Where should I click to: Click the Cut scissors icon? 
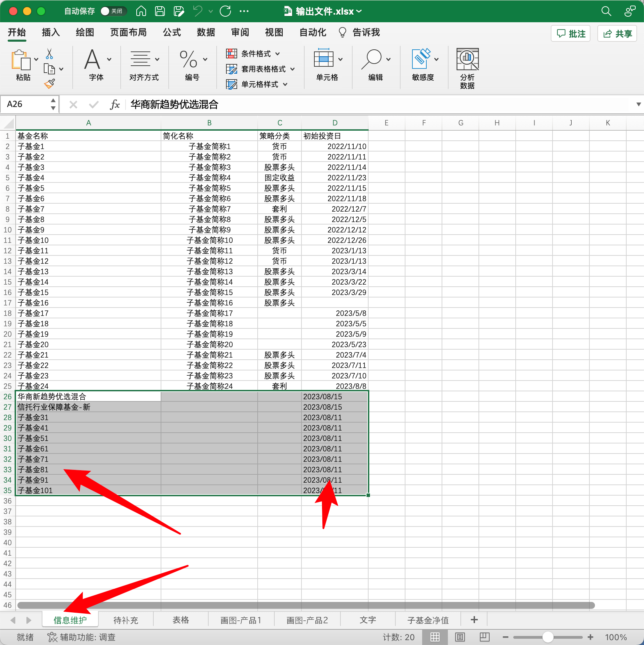click(x=49, y=54)
